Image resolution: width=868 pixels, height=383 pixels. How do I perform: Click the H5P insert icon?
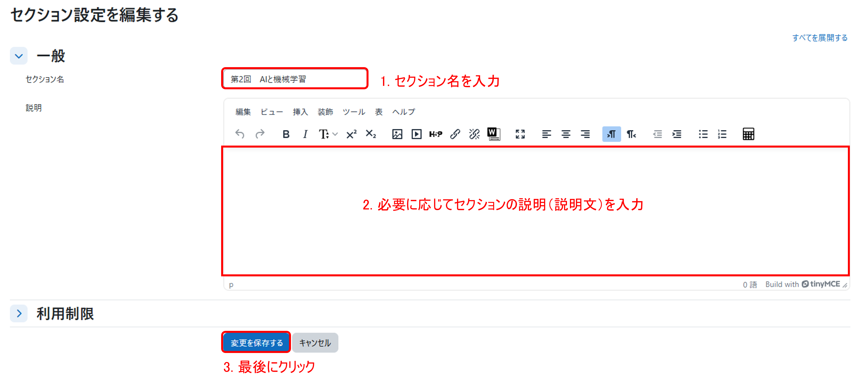click(436, 134)
